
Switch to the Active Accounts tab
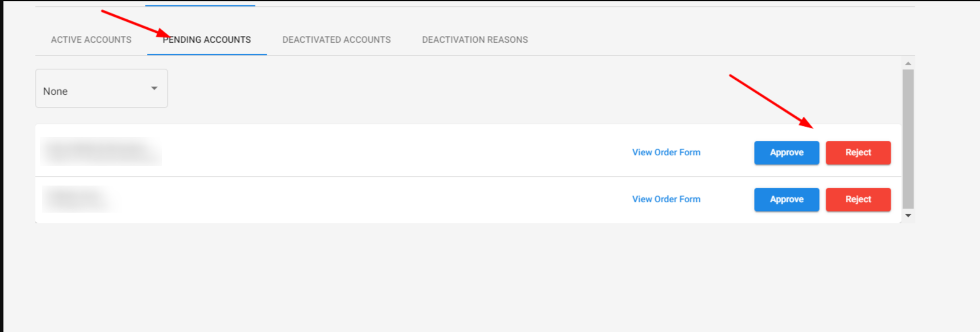coord(91,40)
